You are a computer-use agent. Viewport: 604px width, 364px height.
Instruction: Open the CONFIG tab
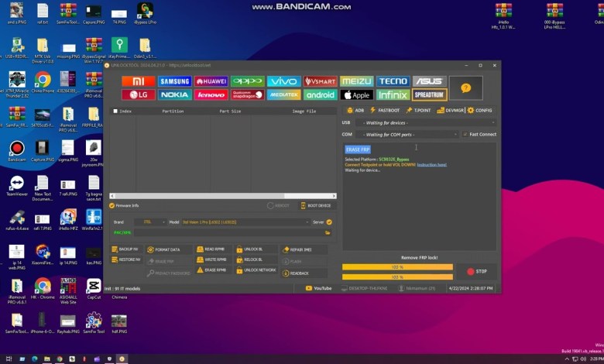point(479,110)
